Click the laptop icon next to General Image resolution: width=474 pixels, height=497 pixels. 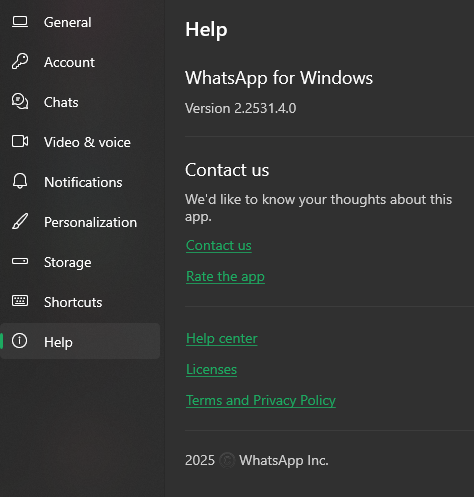[x=20, y=22]
